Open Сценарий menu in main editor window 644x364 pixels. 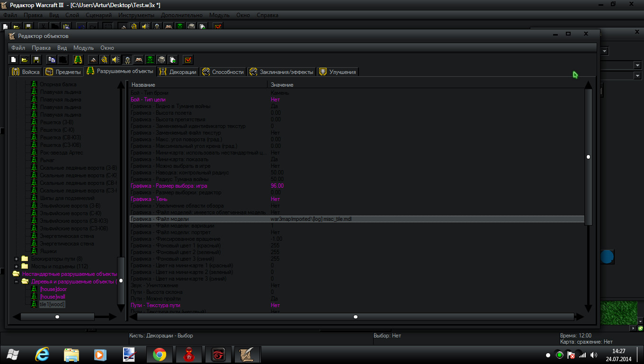tap(98, 15)
